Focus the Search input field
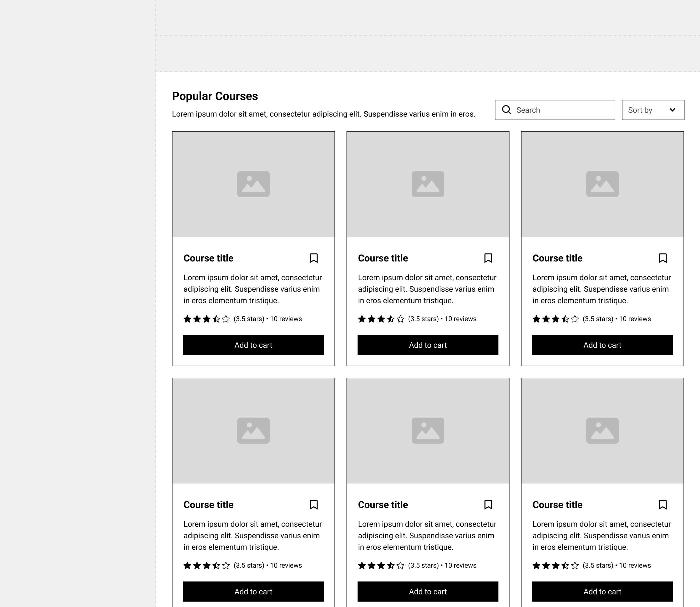Screen dimensions: 700x607 click(555, 110)
